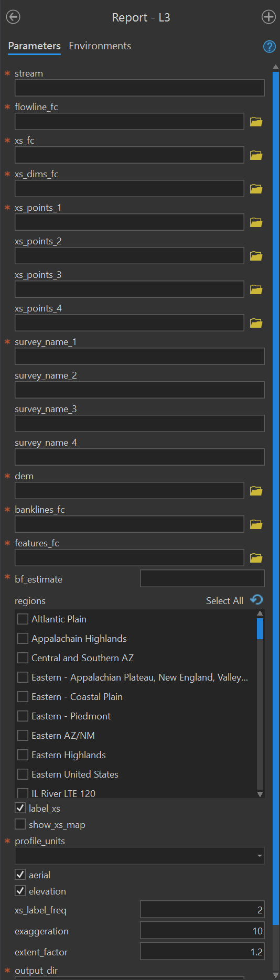Image resolution: width=280 pixels, height=980 pixels.
Task: Browse for the flowline_fc folder icon
Action: [x=256, y=122]
